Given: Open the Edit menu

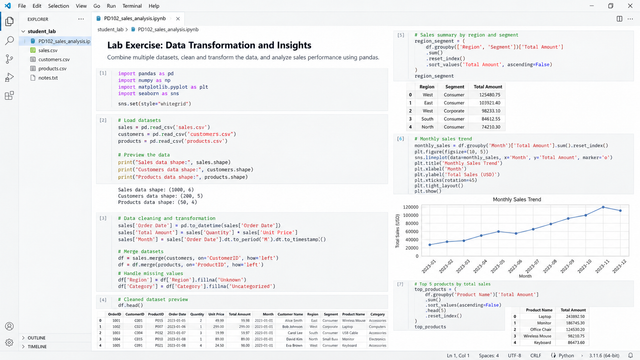Looking at the screenshot, I should [37, 6].
